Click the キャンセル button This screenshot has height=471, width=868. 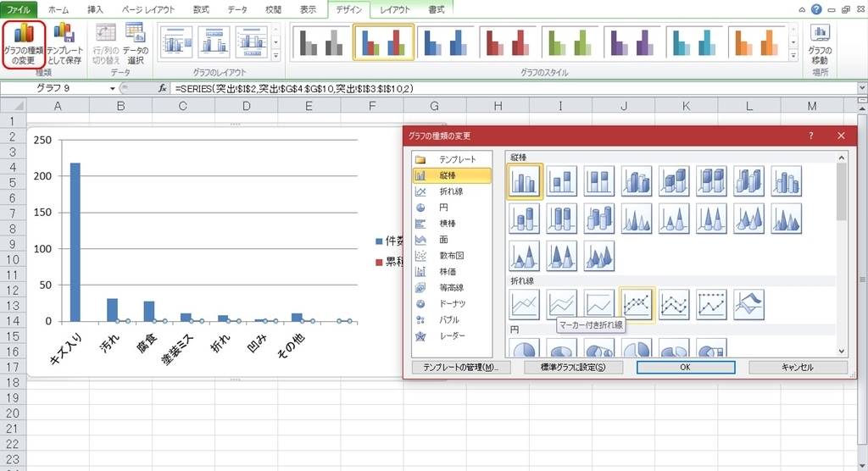pos(798,367)
